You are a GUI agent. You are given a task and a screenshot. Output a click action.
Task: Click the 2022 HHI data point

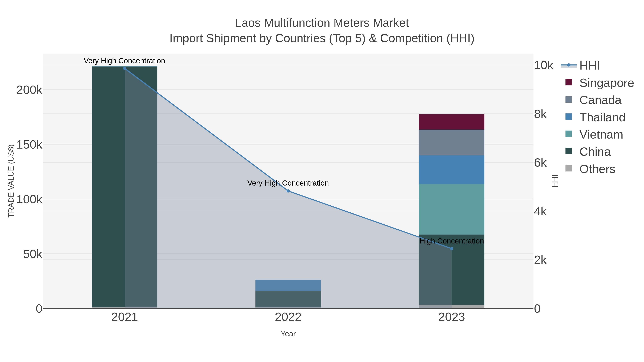[x=288, y=191]
